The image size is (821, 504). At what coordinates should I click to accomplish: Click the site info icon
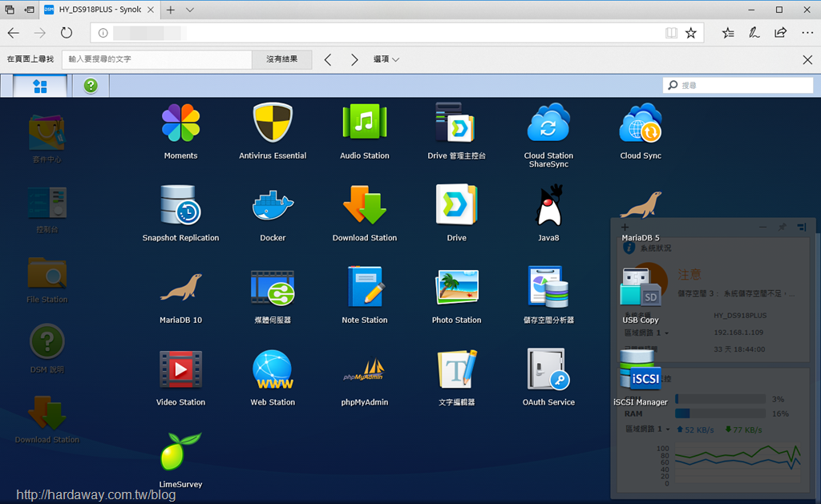click(x=103, y=33)
